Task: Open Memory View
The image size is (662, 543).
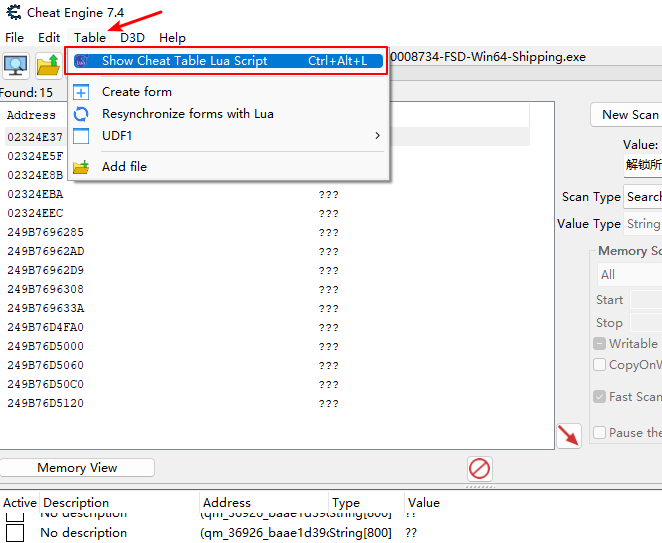Action: (x=77, y=468)
